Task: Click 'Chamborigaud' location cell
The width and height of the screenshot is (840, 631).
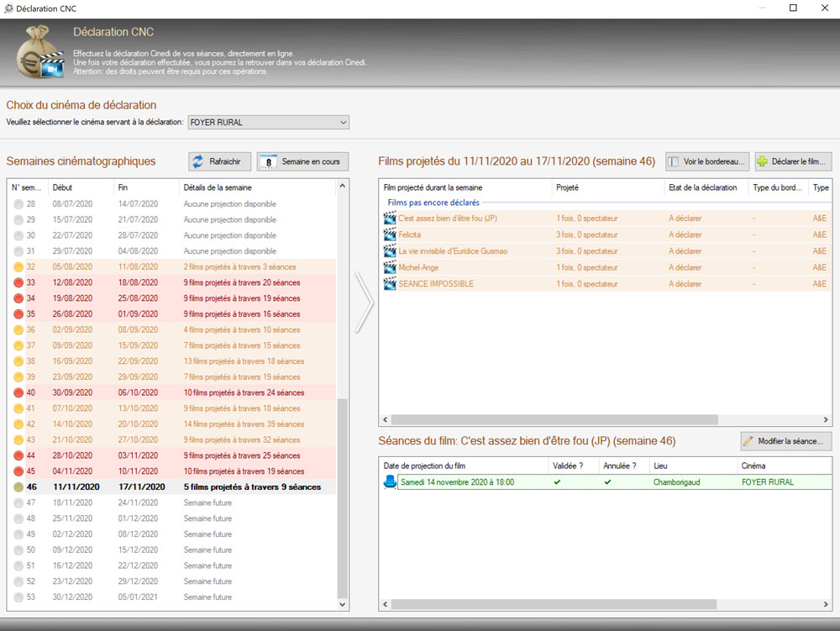Action: (x=676, y=482)
